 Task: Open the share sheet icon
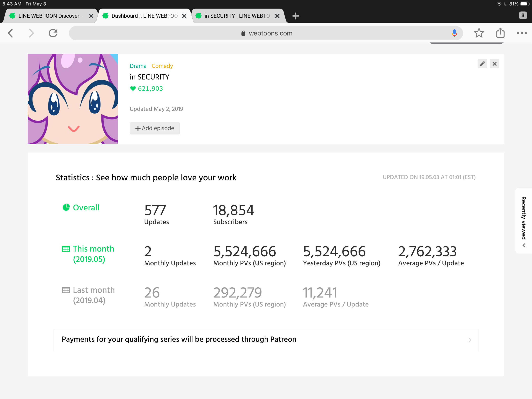click(500, 33)
